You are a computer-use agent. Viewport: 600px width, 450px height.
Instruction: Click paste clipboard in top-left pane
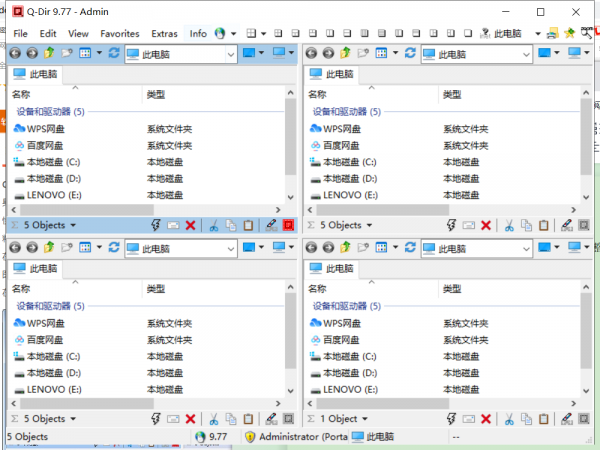click(x=248, y=225)
